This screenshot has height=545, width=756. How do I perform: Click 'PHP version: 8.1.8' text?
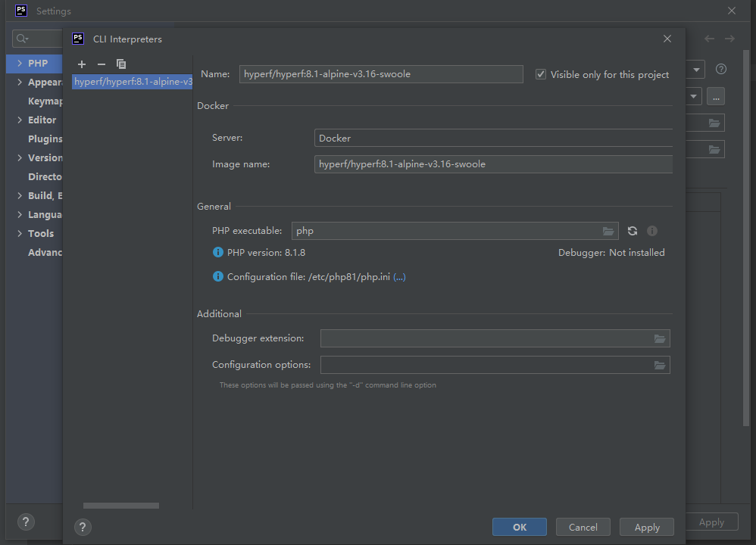pos(266,253)
